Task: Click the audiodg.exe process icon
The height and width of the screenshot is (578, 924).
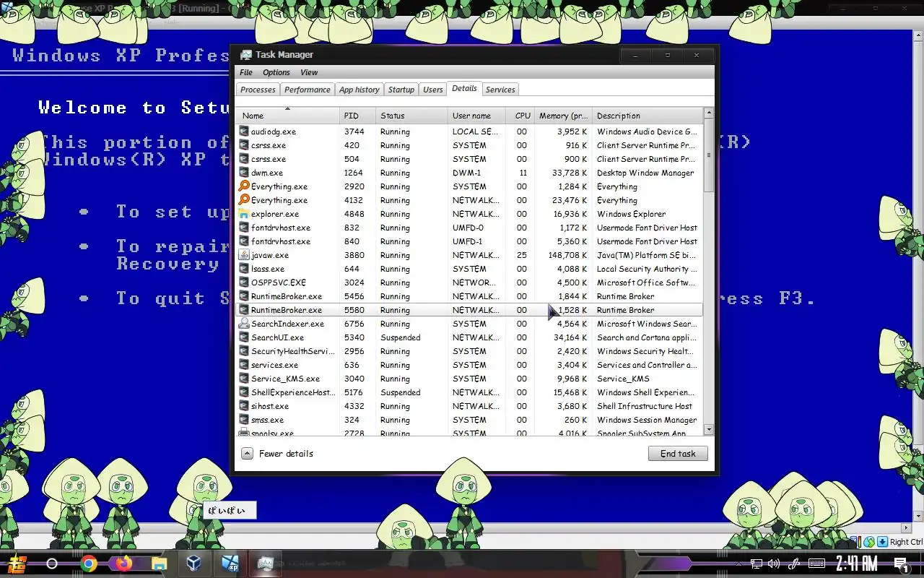Action: tap(244, 131)
